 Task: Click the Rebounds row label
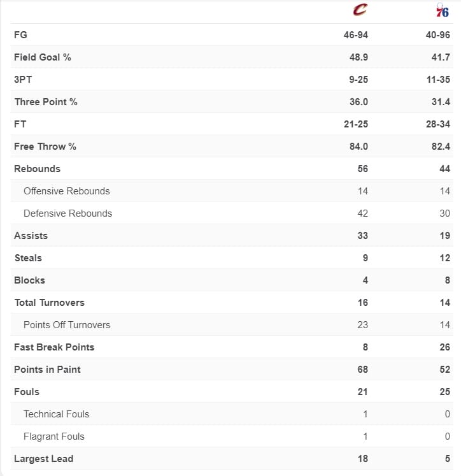(37, 169)
